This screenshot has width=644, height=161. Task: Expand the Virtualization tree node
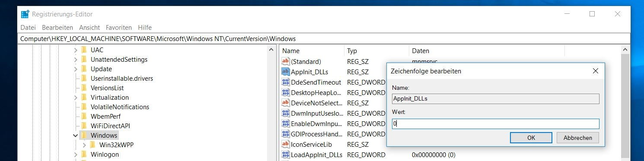click(76, 98)
